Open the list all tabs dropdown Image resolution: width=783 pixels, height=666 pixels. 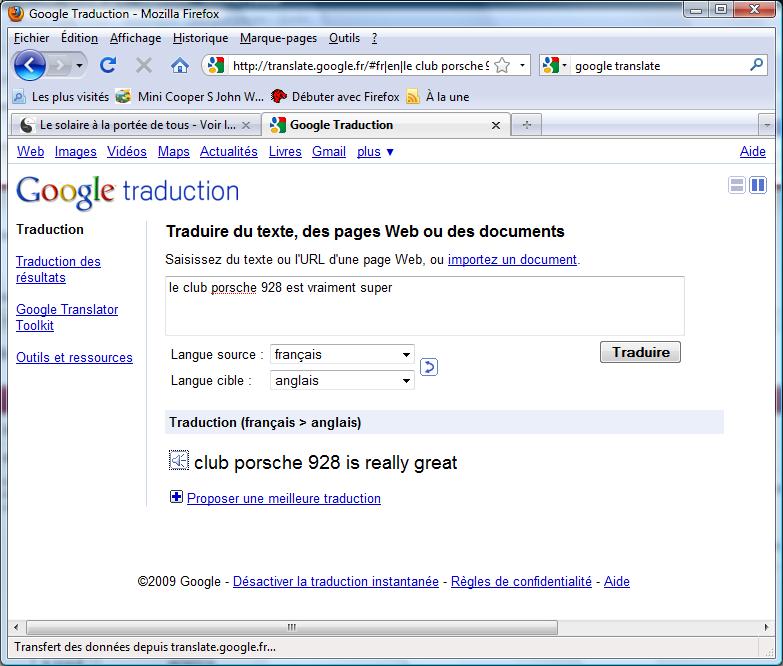[767, 125]
